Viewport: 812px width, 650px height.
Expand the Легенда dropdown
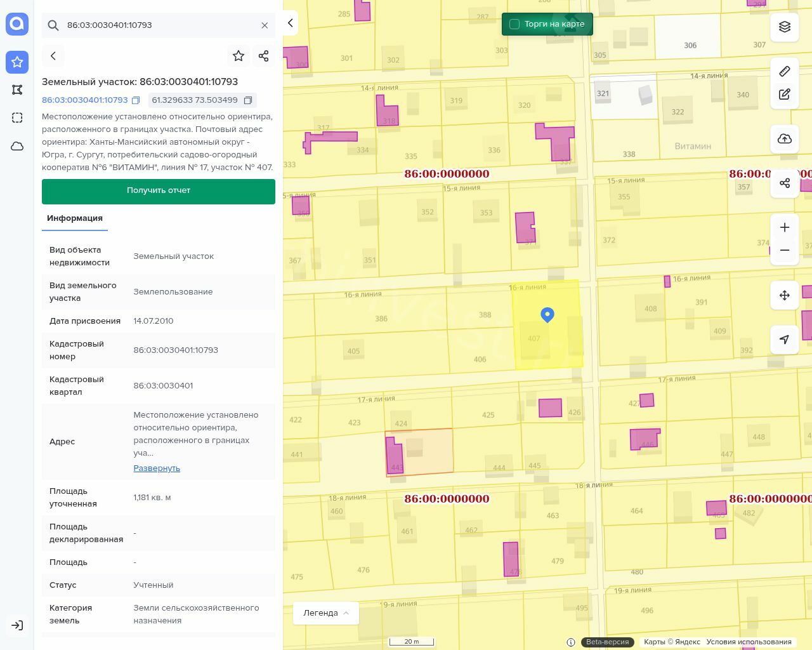pos(326,613)
